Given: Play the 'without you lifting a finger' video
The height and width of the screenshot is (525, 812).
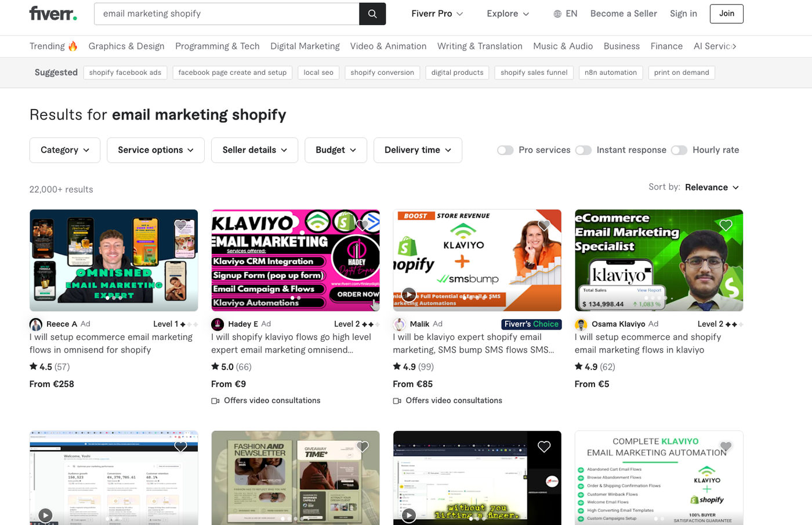Looking at the screenshot, I should click(409, 515).
